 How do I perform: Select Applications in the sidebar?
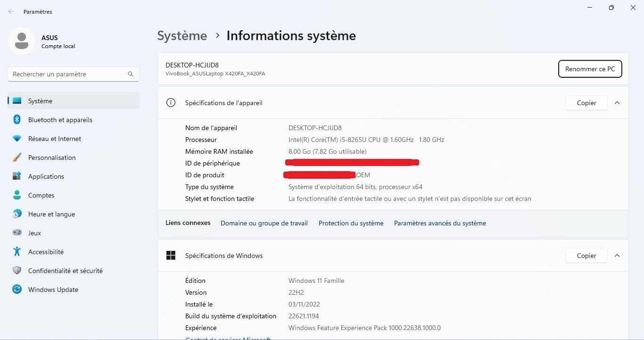(x=74, y=176)
